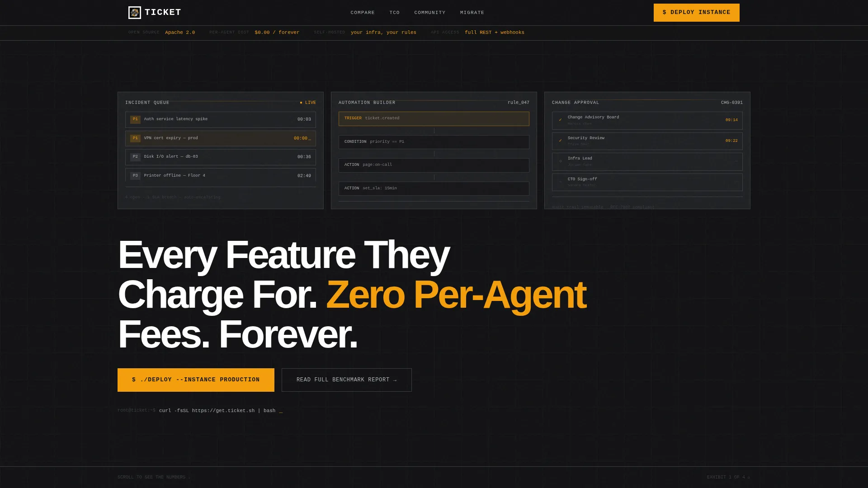Click the Security Review approval text
Image resolution: width=868 pixels, height=488 pixels.
pyautogui.click(x=586, y=138)
